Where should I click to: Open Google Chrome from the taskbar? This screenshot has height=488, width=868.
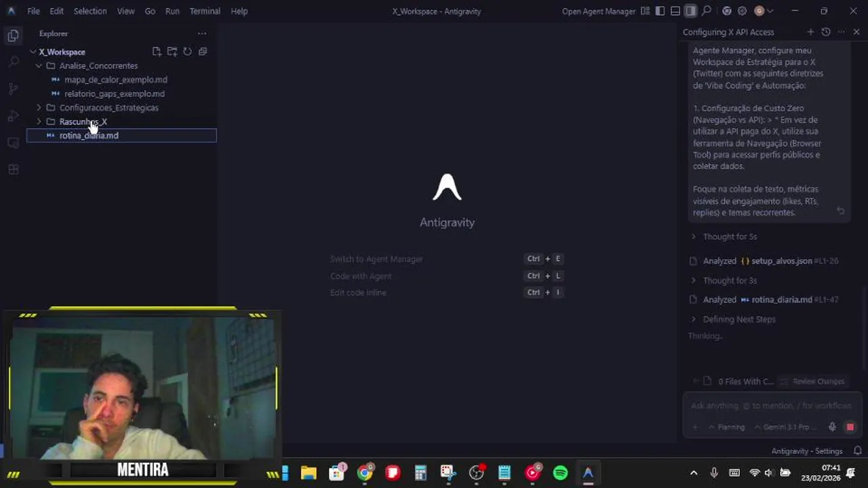coord(365,473)
